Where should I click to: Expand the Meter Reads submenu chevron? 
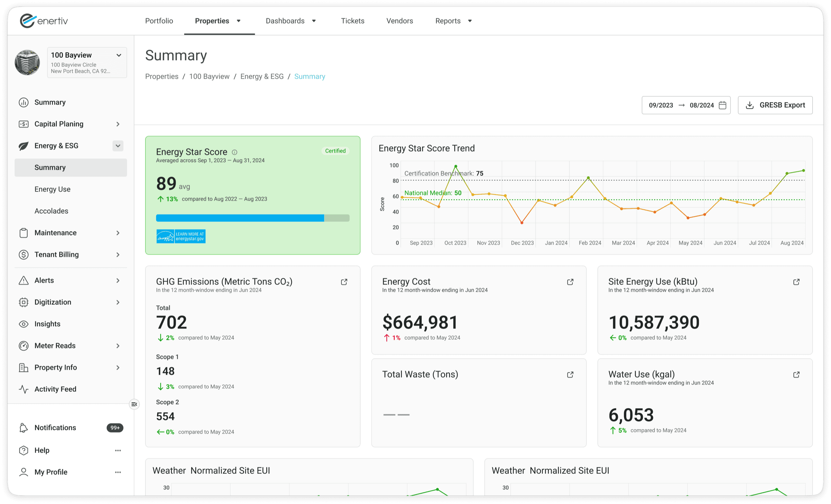118,346
